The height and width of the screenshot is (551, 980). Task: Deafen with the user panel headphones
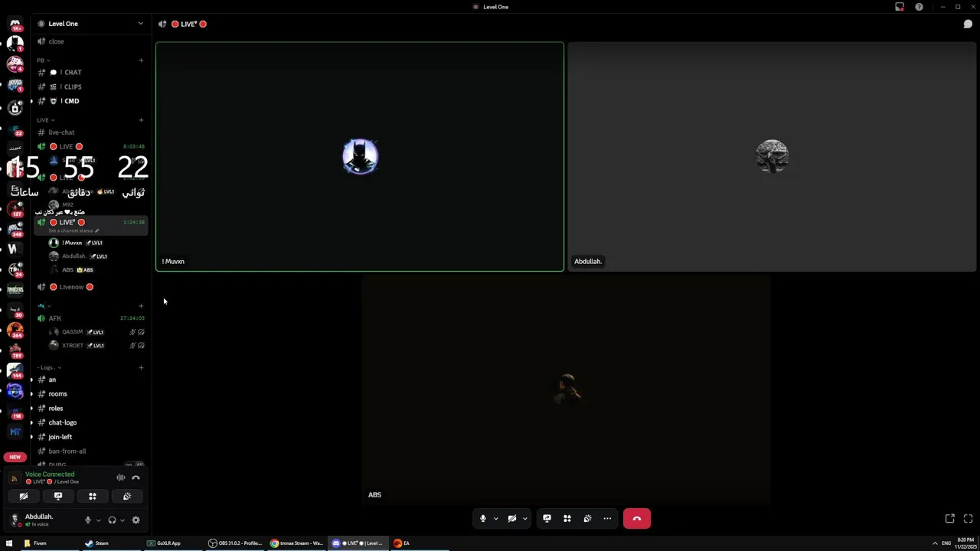click(112, 520)
